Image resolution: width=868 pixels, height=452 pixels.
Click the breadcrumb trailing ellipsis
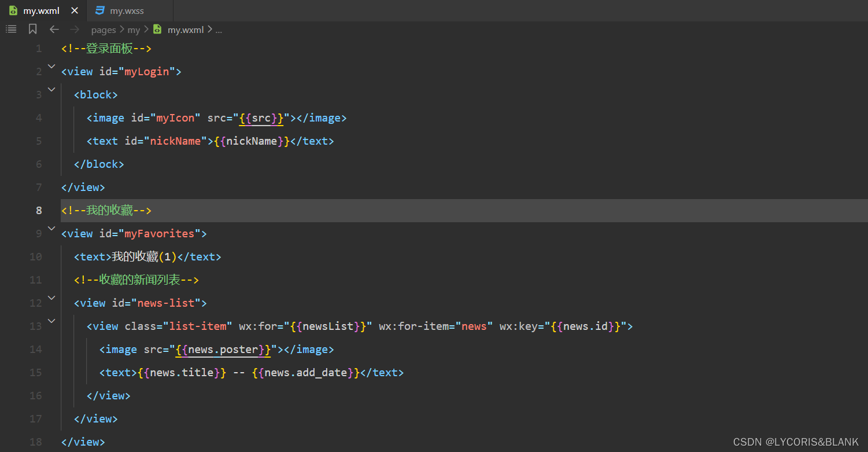(219, 30)
